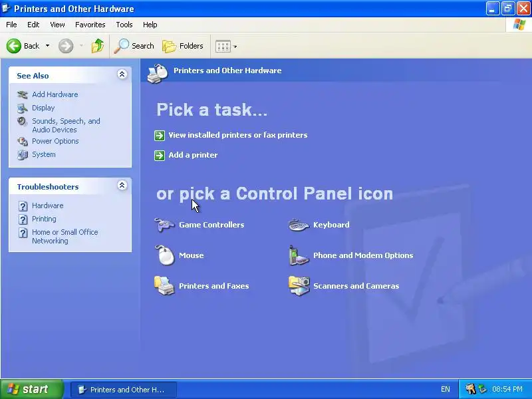Click the green Back arrow icon
The width and height of the screenshot is (532, 399).
(14, 46)
